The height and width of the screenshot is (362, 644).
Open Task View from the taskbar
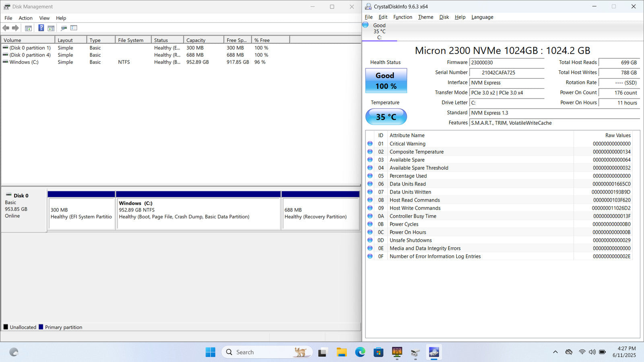point(322,352)
